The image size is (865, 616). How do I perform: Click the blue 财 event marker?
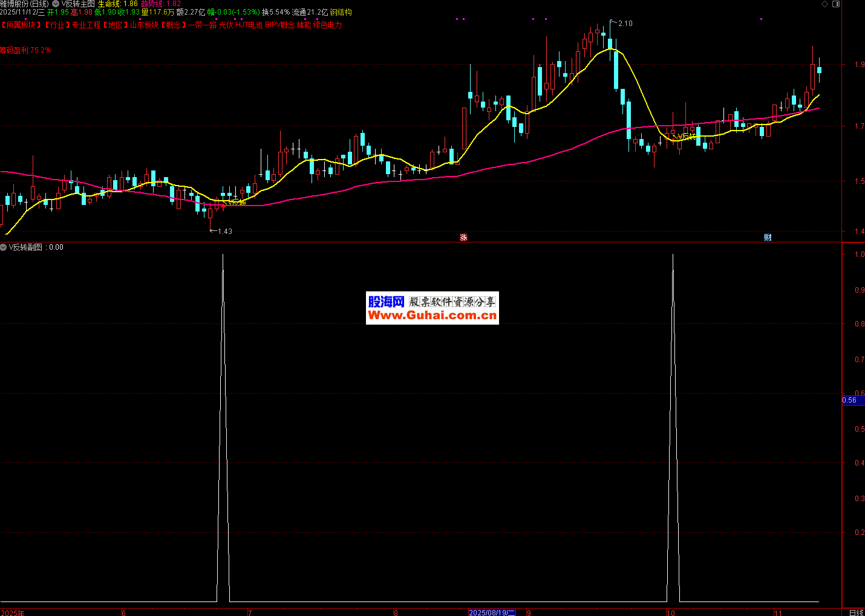pyautogui.click(x=768, y=238)
